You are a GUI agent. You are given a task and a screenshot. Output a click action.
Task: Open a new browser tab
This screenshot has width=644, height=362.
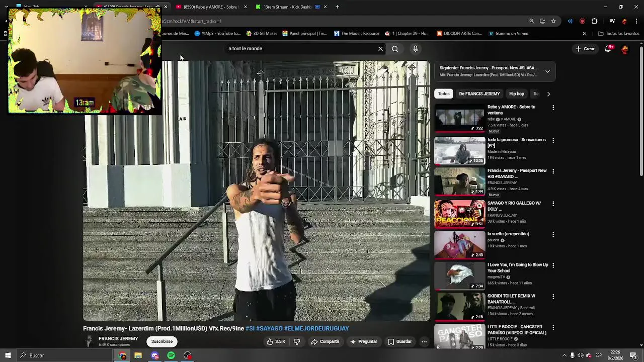click(x=337, y=7)
